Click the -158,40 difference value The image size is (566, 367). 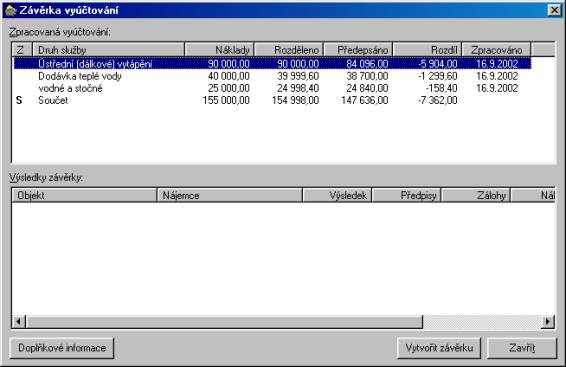441,88
